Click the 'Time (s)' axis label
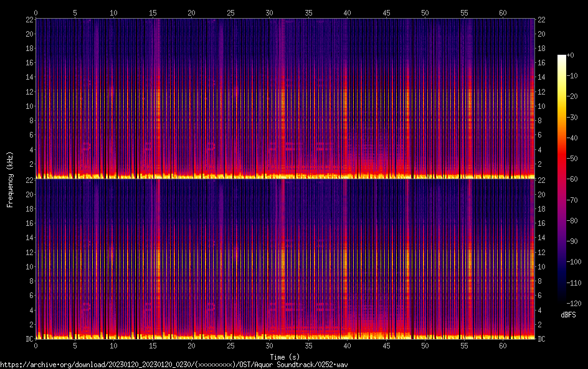588x369 pixels. point(285,357)
